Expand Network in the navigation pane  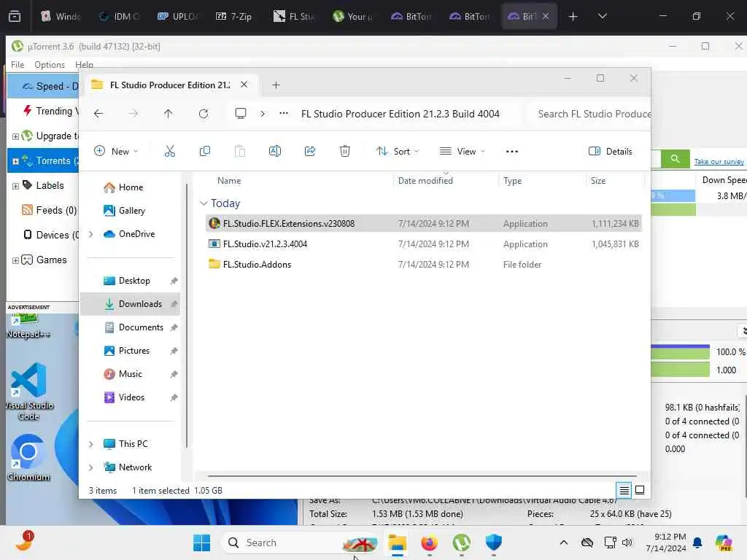pyautogui.click(x=90, y=467)
